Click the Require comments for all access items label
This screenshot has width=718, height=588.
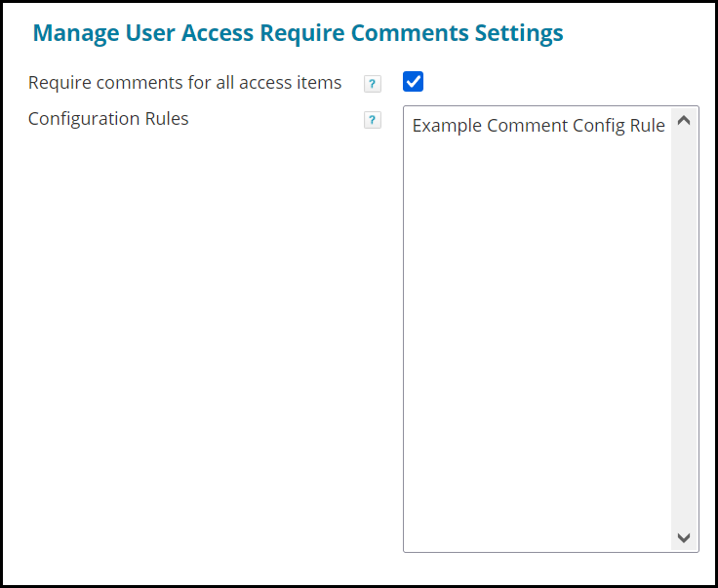coord(184,83)
